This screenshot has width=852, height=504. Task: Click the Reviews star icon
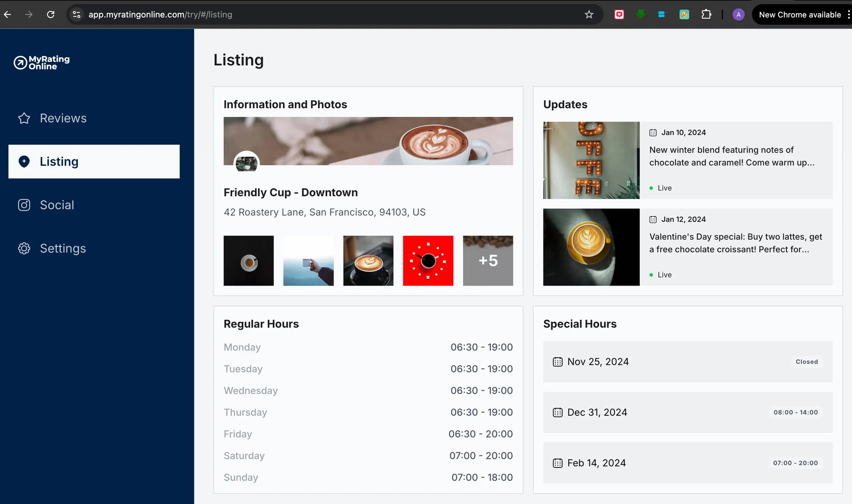[x=24, y=118]
